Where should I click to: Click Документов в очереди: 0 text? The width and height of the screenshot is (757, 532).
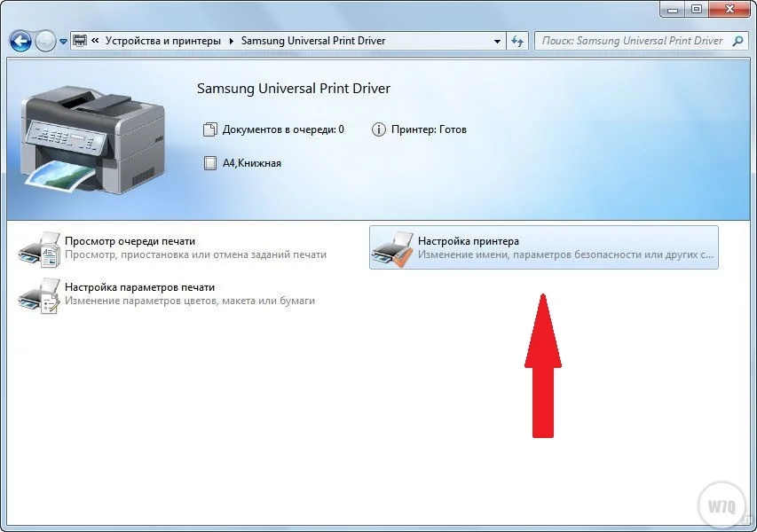283,129
